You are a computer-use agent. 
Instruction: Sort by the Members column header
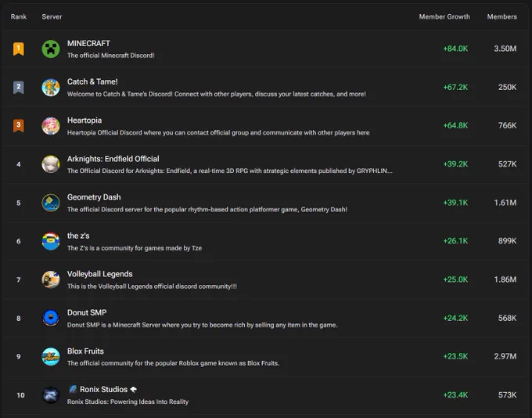501,16
